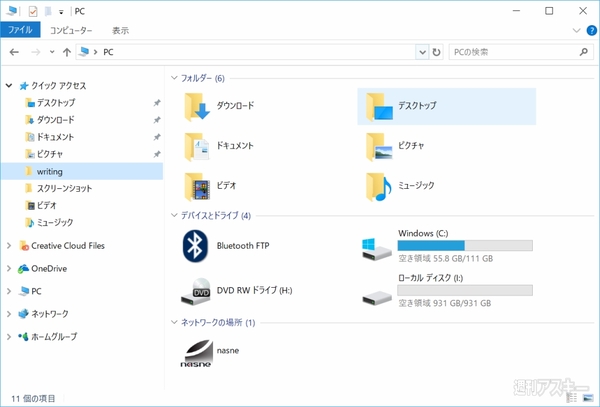Click the search magnifier icon
The image size is (600, 407).
(x=584, y=52)
